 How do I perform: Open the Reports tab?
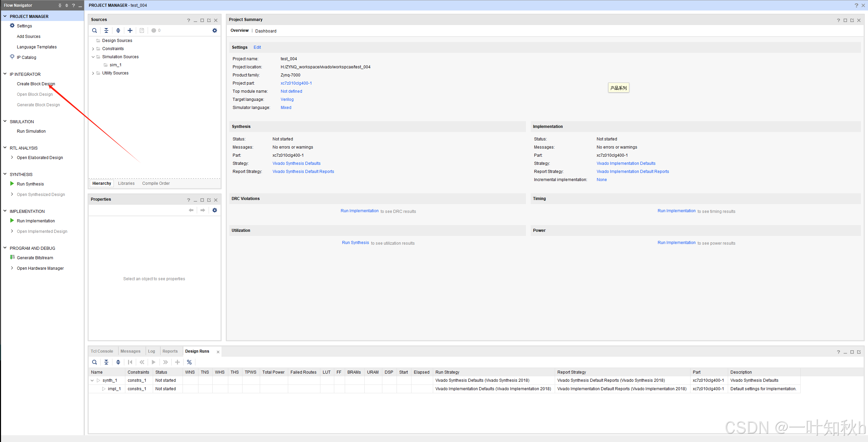[x=170, y=351]
